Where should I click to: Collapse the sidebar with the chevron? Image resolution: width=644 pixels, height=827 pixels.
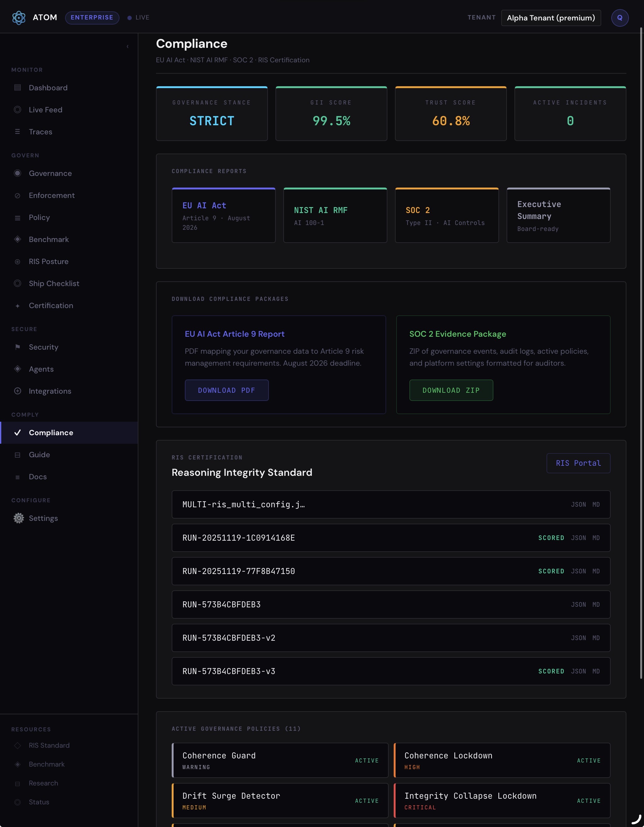[128, 47]
